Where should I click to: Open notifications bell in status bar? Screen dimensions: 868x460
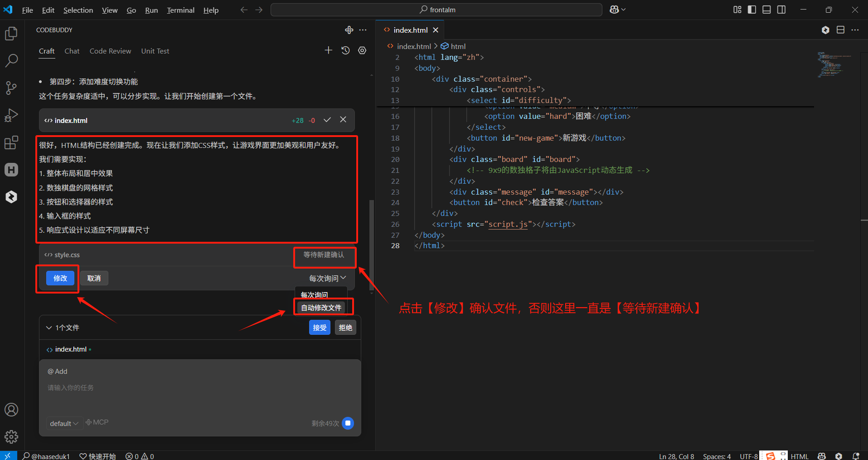[856, 456]
